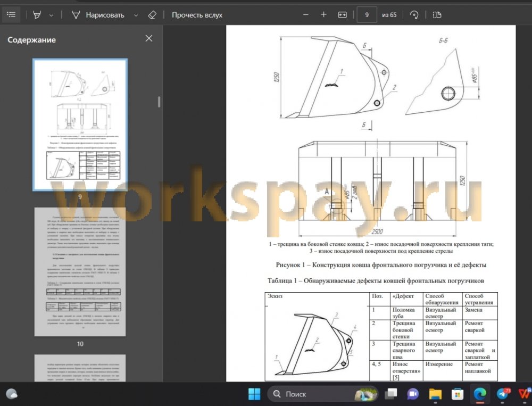Image resolution: width=532 pixels, height=406 pixels.
Task: Launch the Teams chat taskbar icon
Action: click(413, 394)
